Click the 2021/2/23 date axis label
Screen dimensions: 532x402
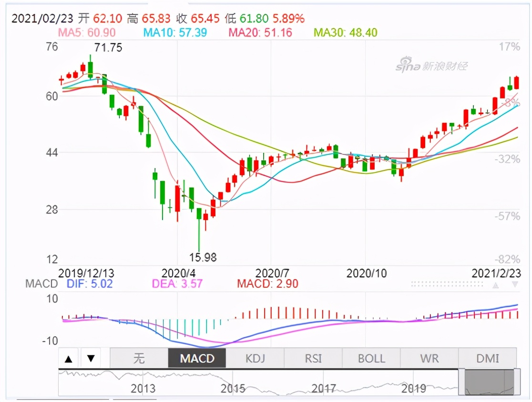[496, 273]
